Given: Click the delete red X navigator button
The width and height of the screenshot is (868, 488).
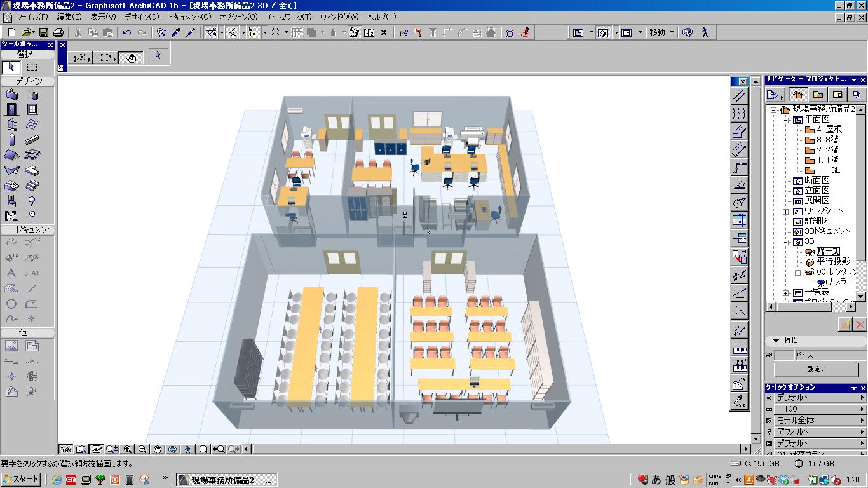Looking at the screenshot, I should (x=860, y=325).
